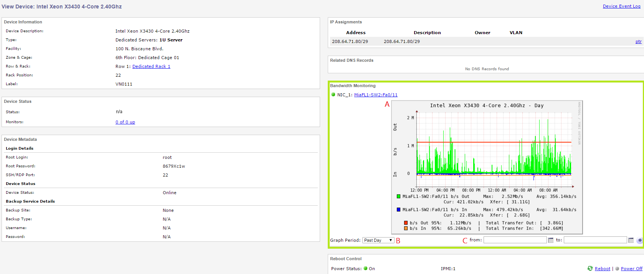Click the Reboot link
Viewport: 644px width, 274px height.
[603, 269]
